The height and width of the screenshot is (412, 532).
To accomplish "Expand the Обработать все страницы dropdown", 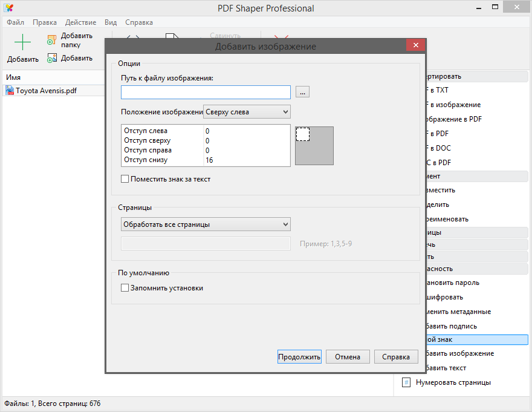I will pyautogui.click(x=206, y=224).
